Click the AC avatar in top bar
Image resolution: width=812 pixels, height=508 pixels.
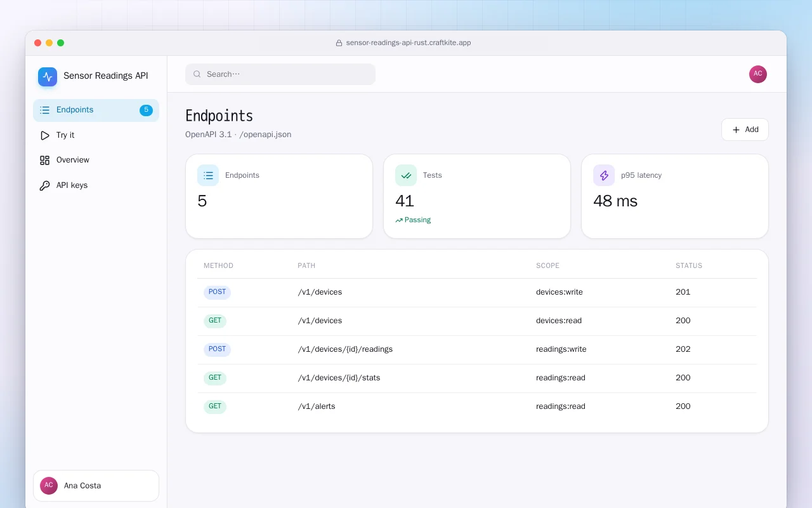(x=758, y=74)
